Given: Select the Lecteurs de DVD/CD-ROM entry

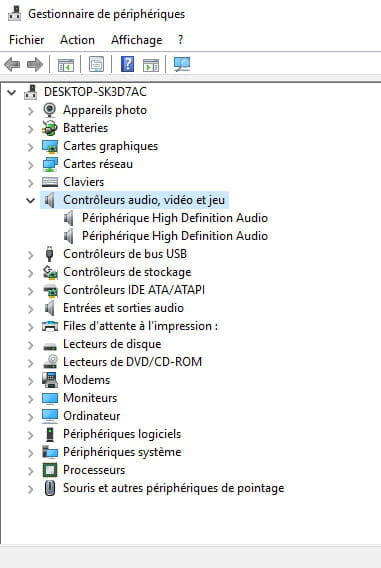Looking at the screenshot, I should click(132, 362).
